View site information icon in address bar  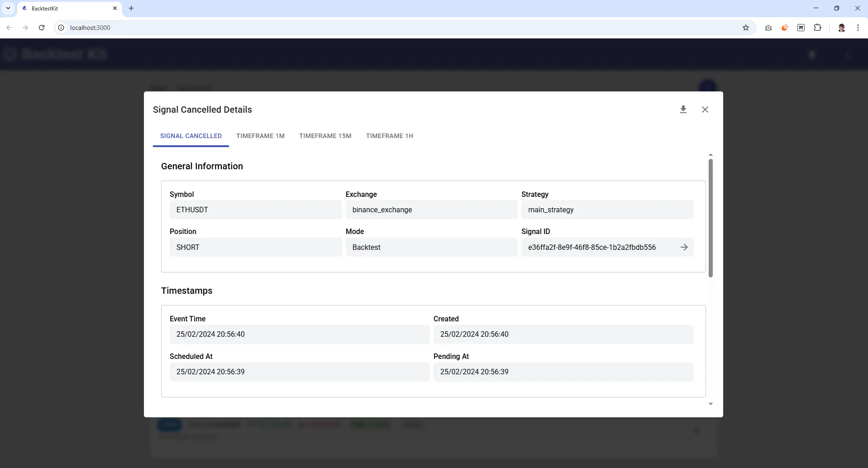61,28
